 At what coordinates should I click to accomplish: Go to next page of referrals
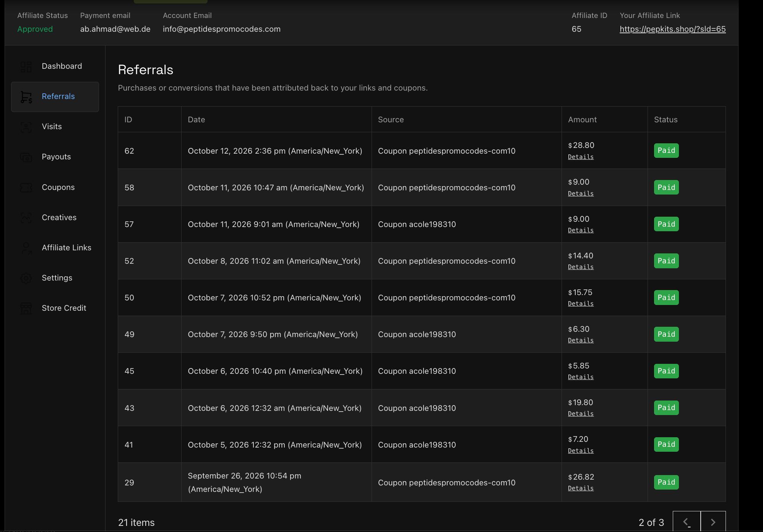pyautogui.click(x=713, y=522)
